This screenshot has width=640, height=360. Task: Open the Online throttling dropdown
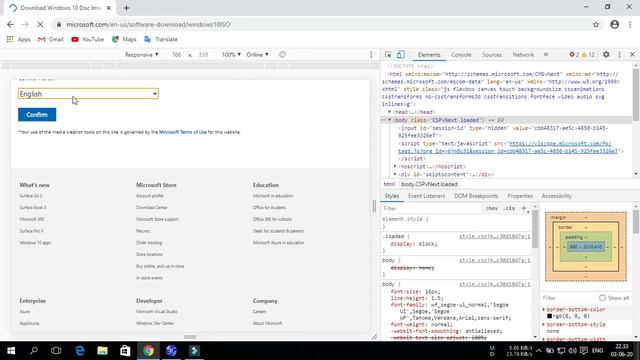[257, 55]
